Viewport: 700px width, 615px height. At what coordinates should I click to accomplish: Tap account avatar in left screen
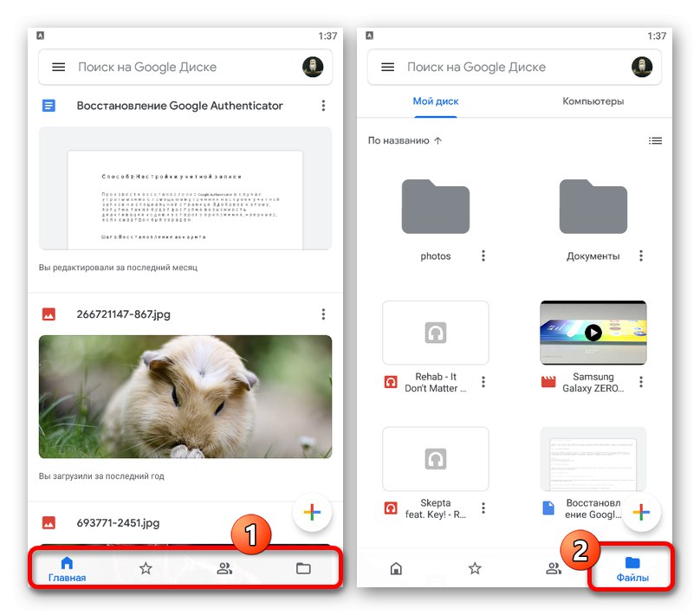tap(313, 67)
